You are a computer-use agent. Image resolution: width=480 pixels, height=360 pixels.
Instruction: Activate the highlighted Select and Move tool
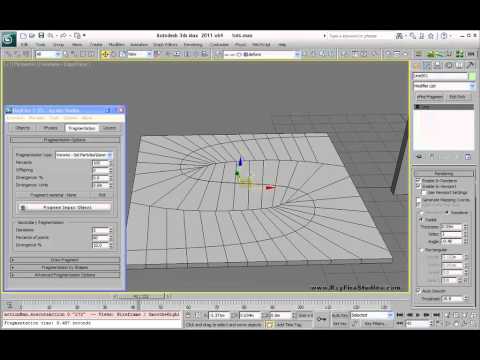pyautogui.click(x=105, y=54)
